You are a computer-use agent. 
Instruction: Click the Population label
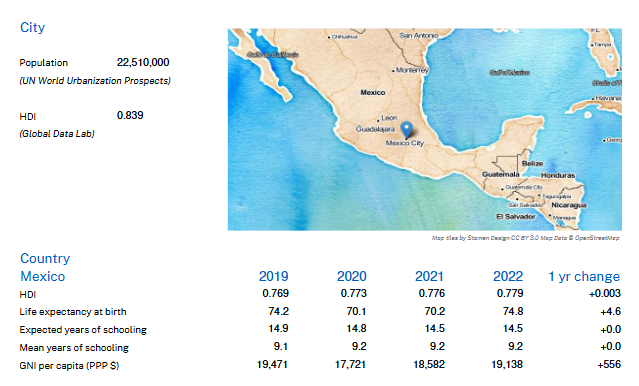pyautogui.click(x=44, y=63)
